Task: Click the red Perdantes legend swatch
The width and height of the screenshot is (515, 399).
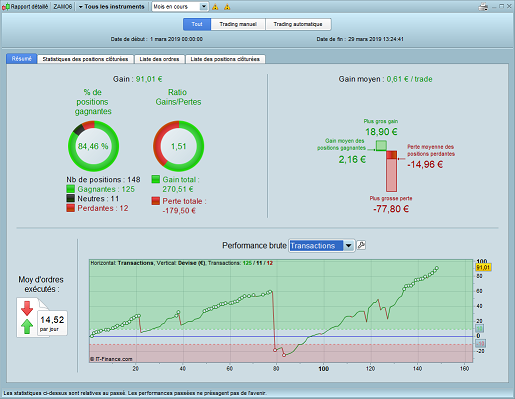Action: coord(70,208)
